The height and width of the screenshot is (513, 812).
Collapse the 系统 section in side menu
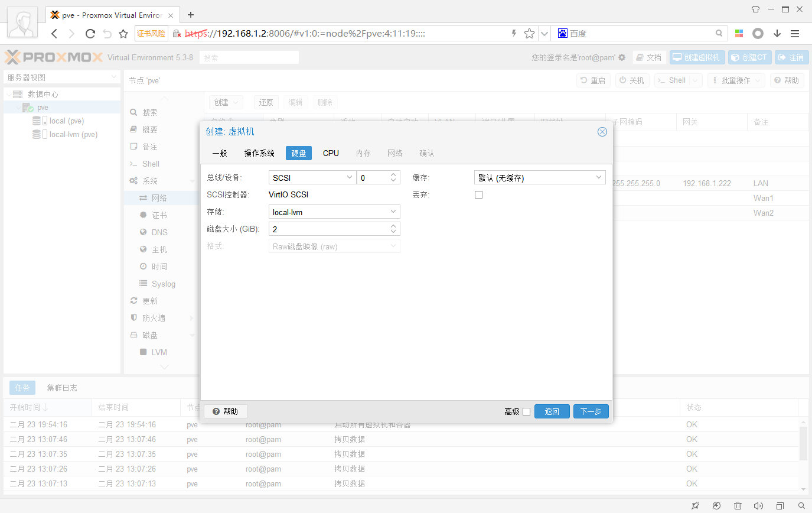pyautogui.click(x=191, y=181)
